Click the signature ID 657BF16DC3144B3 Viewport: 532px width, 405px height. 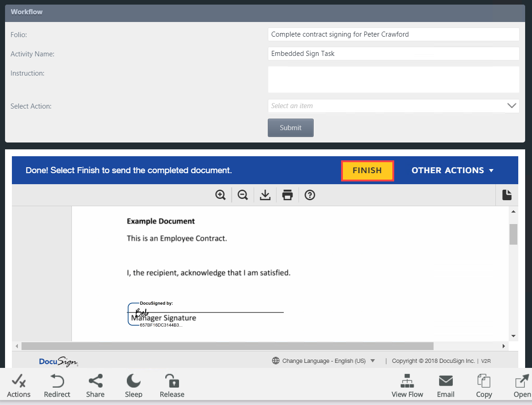click(161, 325)
